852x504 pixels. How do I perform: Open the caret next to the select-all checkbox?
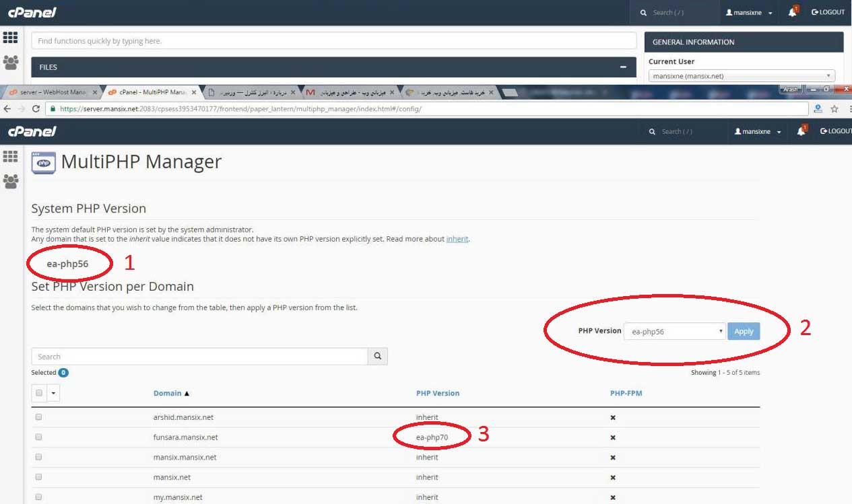53,393
